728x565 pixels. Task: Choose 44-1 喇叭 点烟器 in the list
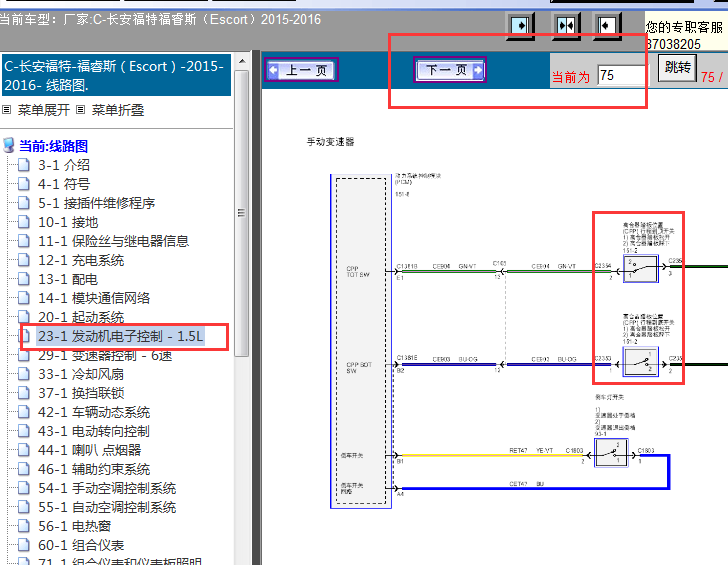(x=90, y=450)
